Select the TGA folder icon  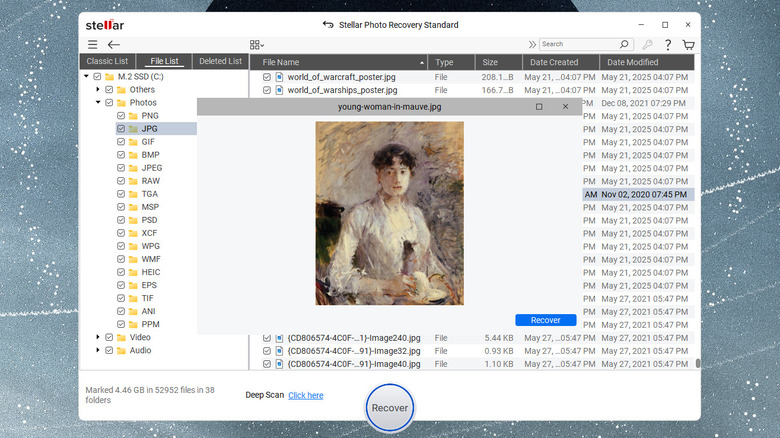coord(133,194)
